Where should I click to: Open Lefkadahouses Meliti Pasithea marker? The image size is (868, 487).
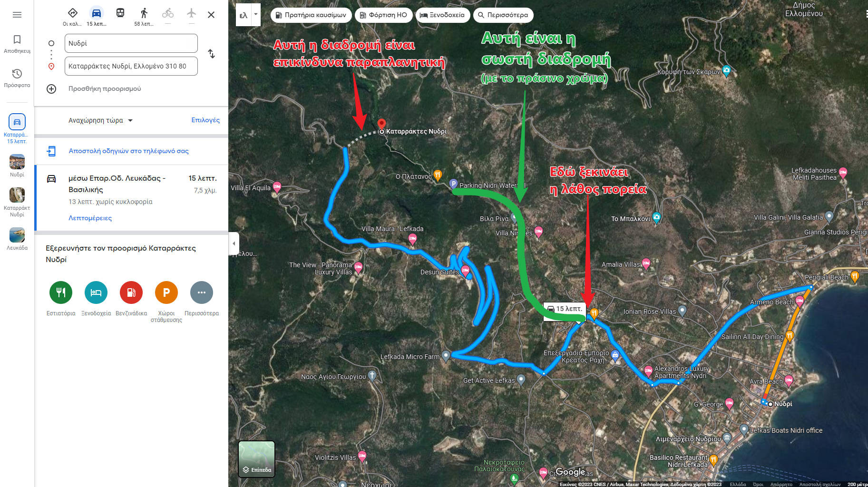(x=843, y=173)
